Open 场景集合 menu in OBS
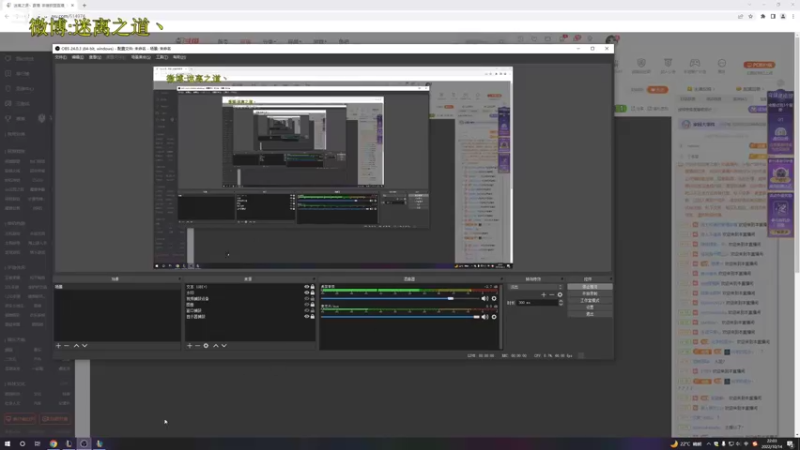 [141, 57]
